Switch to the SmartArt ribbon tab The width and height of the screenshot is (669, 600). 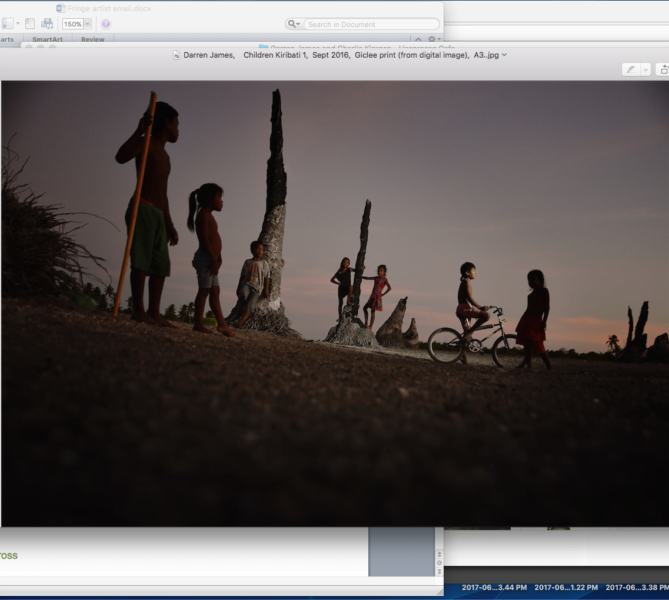pyautogui.click(x=47, y=39)
